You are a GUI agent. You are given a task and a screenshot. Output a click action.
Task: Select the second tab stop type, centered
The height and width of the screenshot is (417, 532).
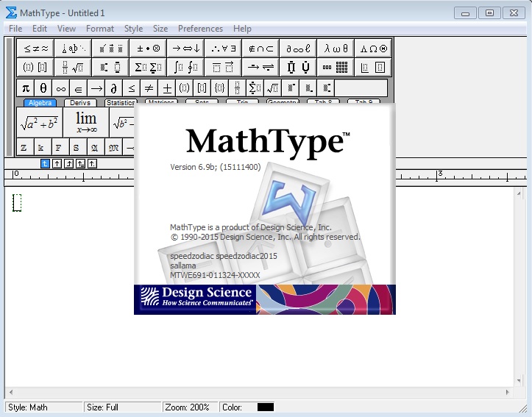coord(57,164)
